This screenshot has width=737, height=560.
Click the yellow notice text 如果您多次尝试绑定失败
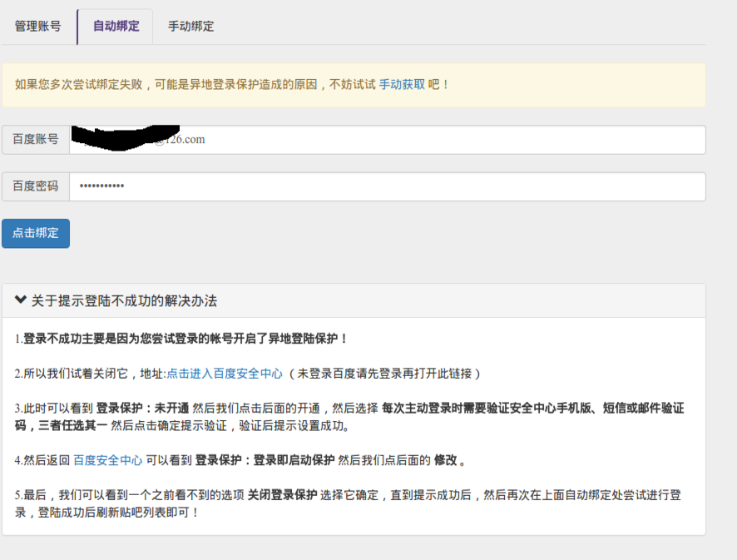coord(78,85)
